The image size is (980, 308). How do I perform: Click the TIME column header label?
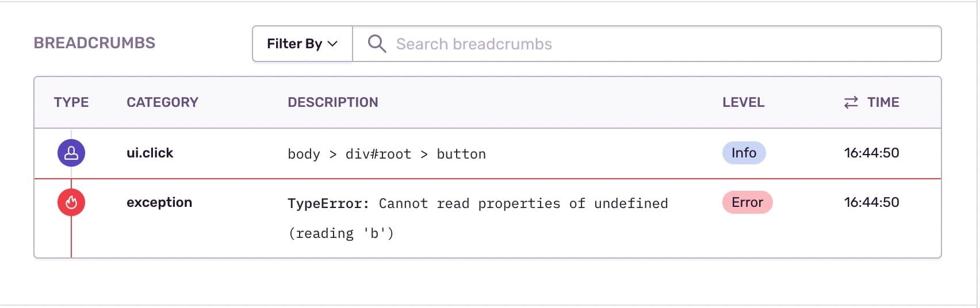(x=883, y=102)
